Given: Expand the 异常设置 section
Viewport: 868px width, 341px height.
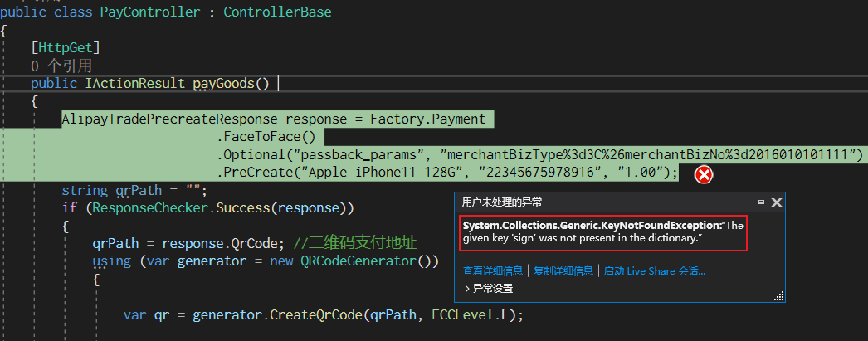Looking at the screenshot, I should [489, 289].
